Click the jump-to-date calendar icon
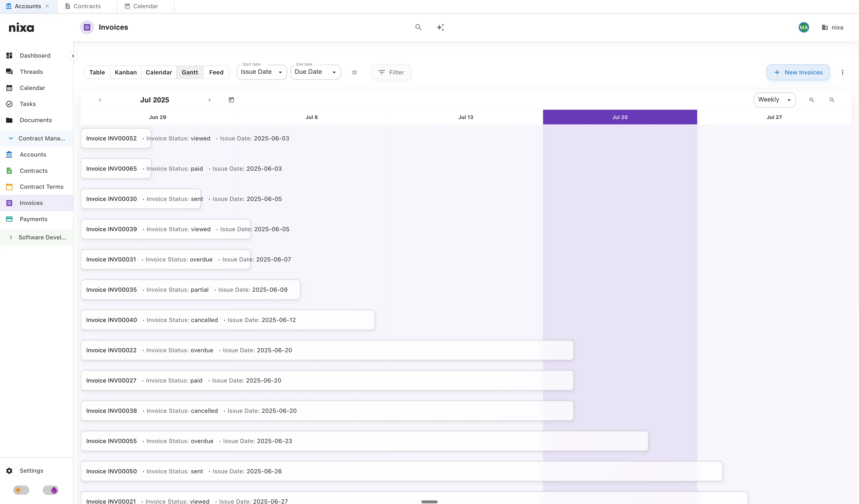This screenshot has width=859, height=504. pyautogui.click(x=231, y=100)
